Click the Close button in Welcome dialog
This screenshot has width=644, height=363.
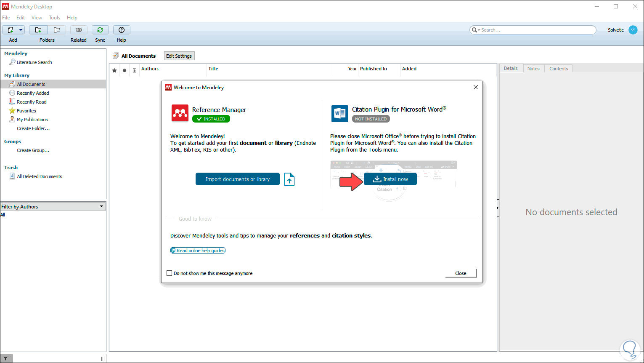tap(461, 273)
